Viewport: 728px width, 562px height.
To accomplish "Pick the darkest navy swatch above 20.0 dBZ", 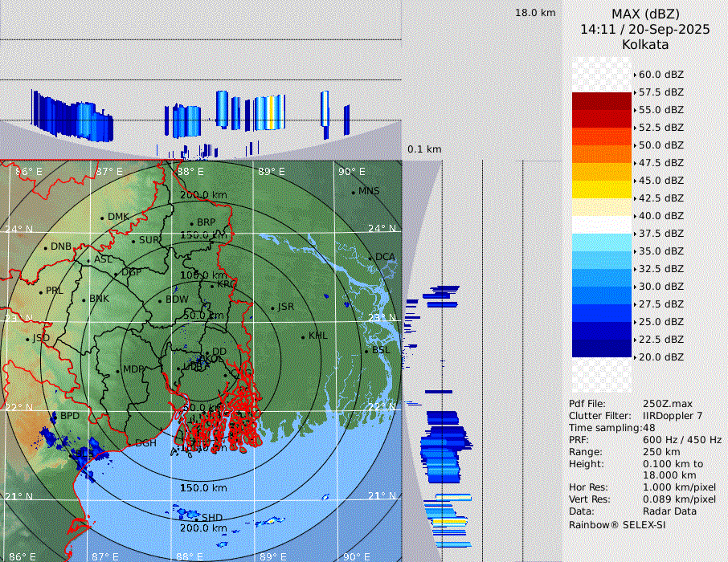I will pyautogui.click(x=602, y=348).
